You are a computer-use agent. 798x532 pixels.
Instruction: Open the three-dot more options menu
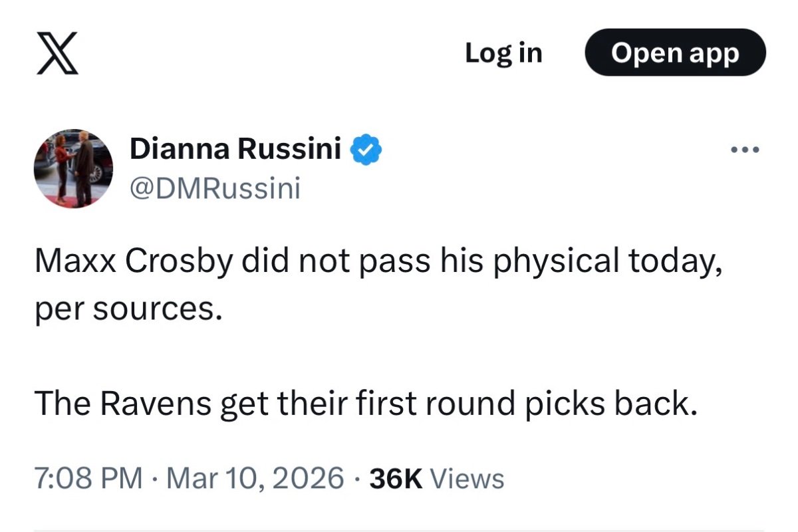coord(744,150)
